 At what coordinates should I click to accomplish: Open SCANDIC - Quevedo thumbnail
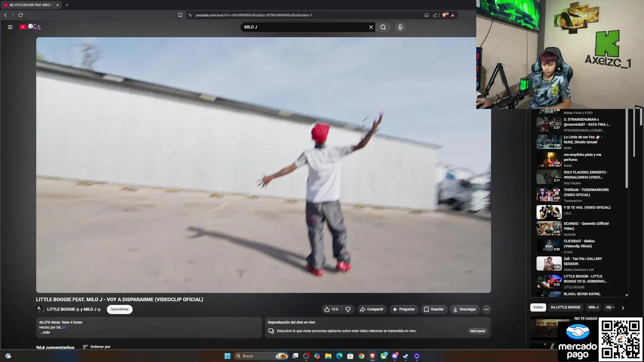(x=549, y=228)
